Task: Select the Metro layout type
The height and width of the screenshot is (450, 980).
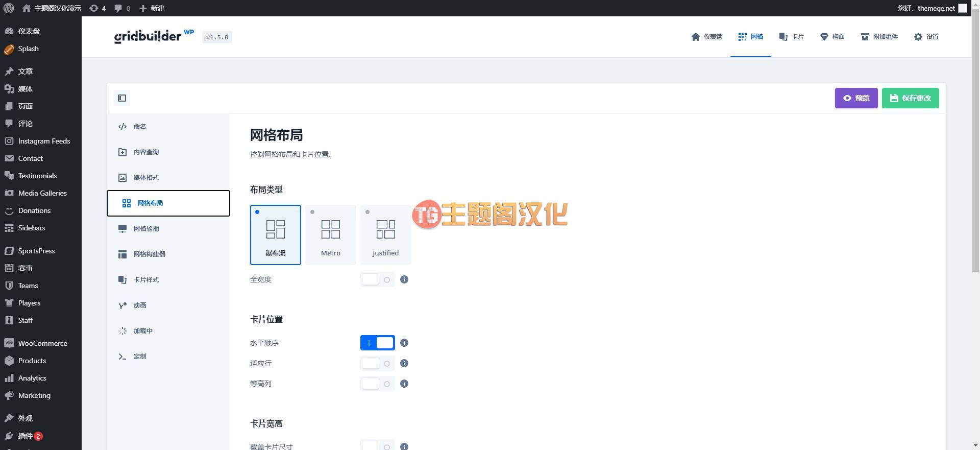Action: [x=331, y=235]
